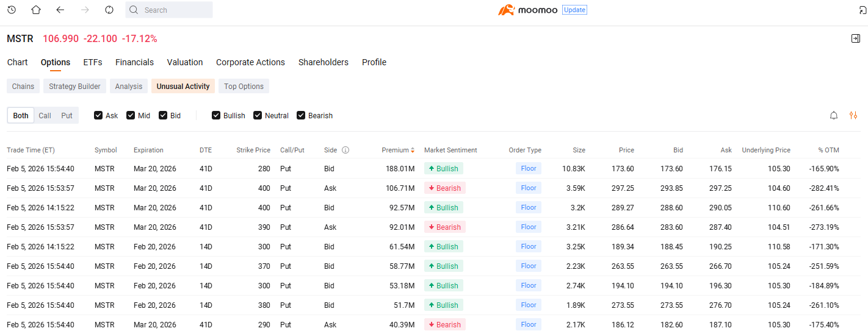
Task: Click the Side column info icon
Action: pyautogui.click(x=345, y=150)
